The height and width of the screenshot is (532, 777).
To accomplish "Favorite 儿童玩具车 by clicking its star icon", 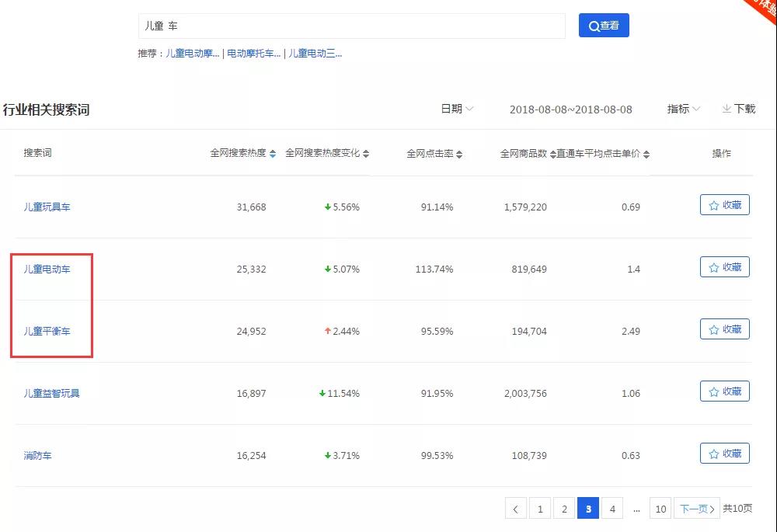I will 714,204.
